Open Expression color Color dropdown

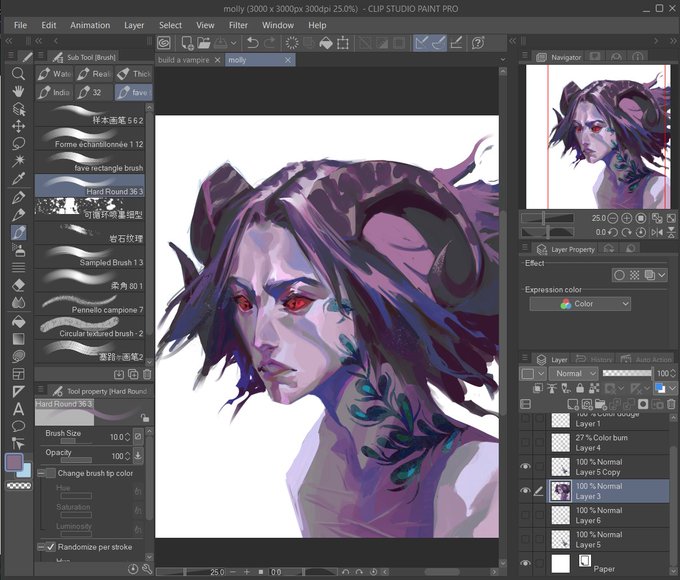tap(580, 304)
